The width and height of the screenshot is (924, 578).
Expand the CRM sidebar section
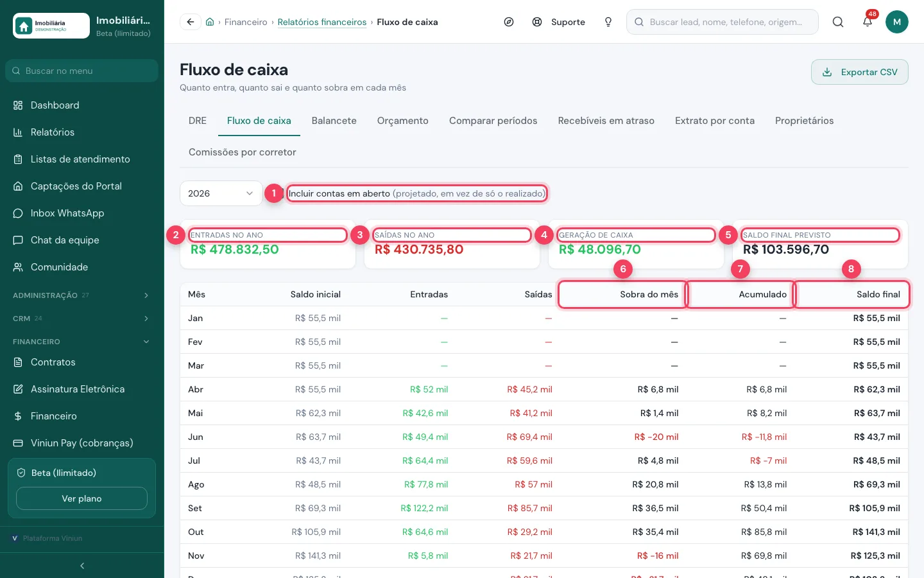[81, 319]
